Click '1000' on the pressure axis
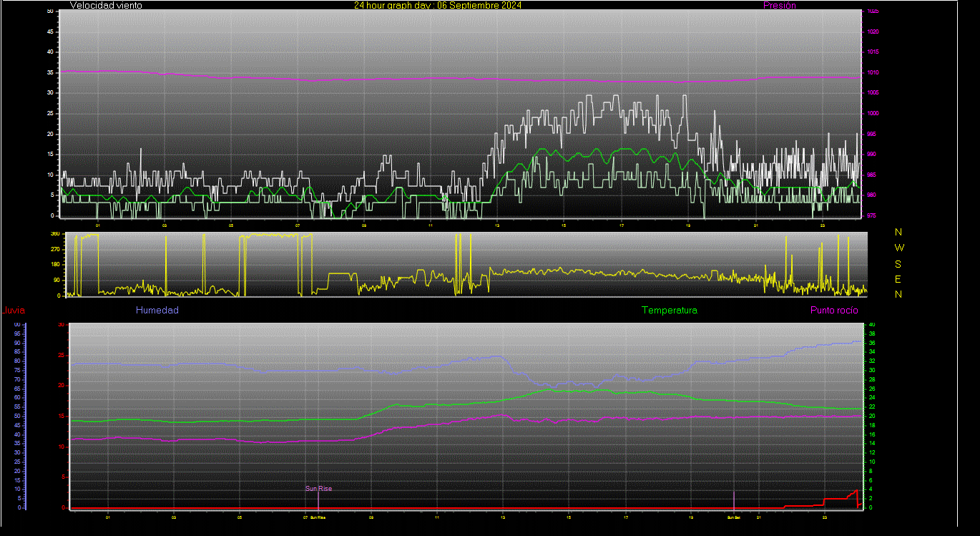This screenshot has width=980, height=536. point(872,113)
